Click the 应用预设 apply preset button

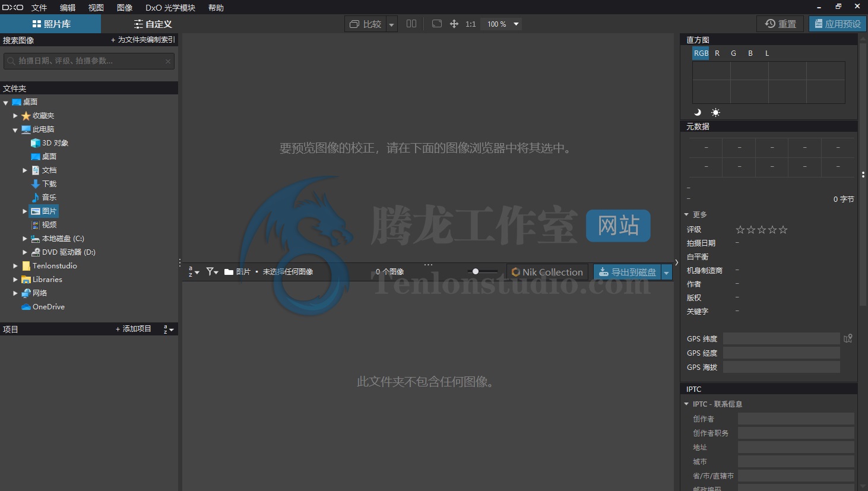838,24
